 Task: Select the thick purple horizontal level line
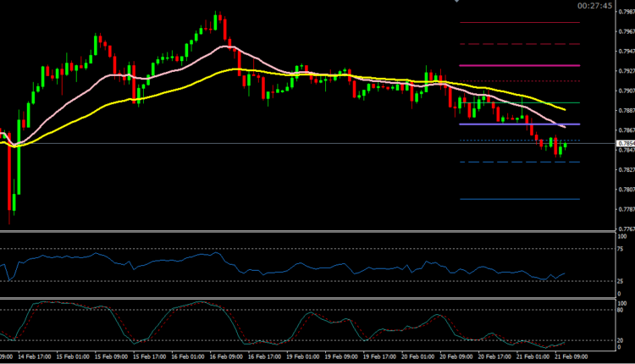coord(518,124)
